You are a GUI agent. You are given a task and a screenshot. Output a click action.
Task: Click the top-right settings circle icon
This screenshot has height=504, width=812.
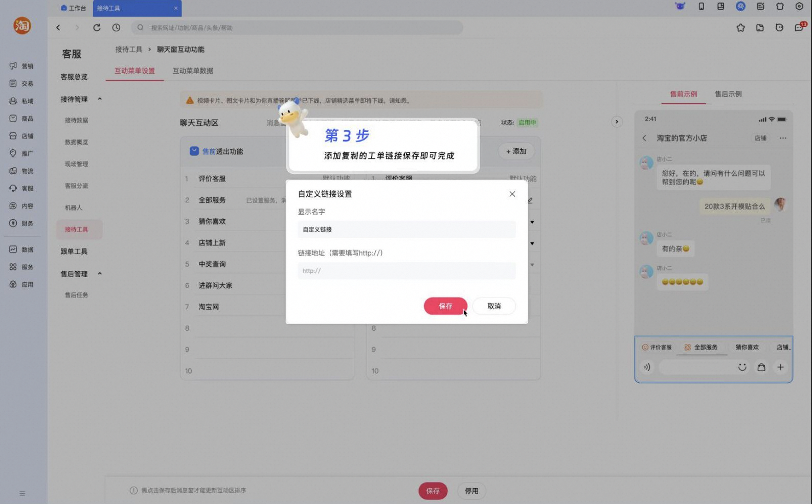point(799,6)
